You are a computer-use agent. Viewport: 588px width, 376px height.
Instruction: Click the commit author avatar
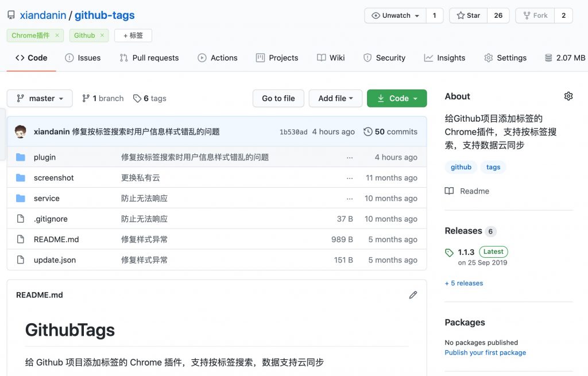[21, 131]
